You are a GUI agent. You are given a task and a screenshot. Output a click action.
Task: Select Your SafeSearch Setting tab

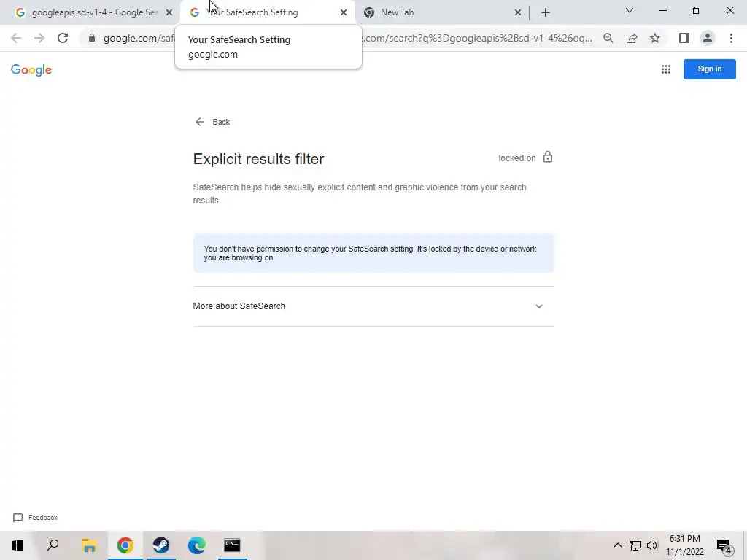pos(268,12)
